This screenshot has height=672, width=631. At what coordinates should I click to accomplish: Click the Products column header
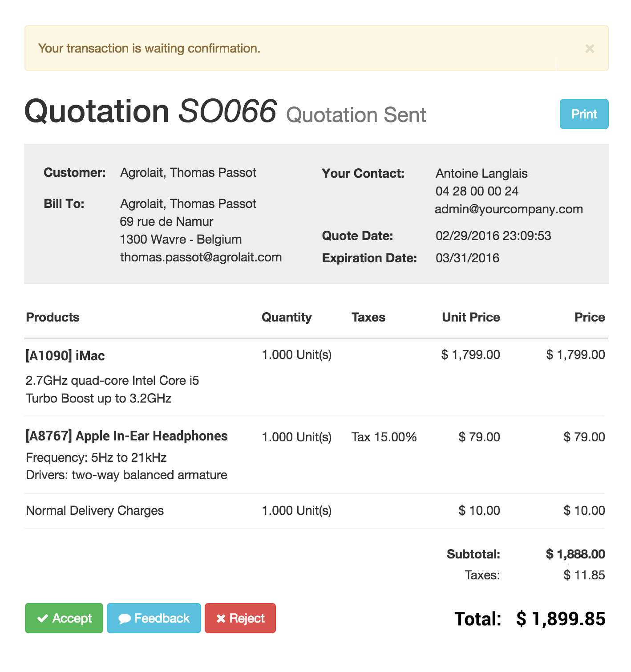tap(53, 318)
